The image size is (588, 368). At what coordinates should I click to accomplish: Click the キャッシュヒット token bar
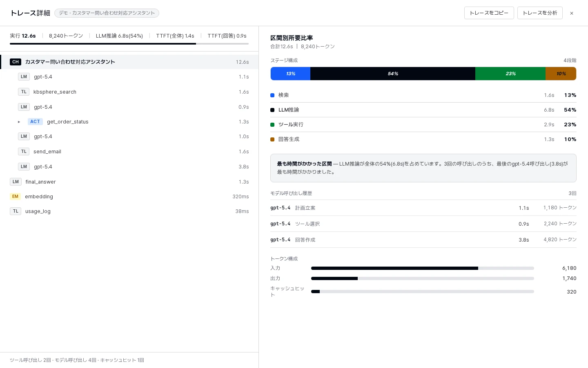[x=423, y=292]
